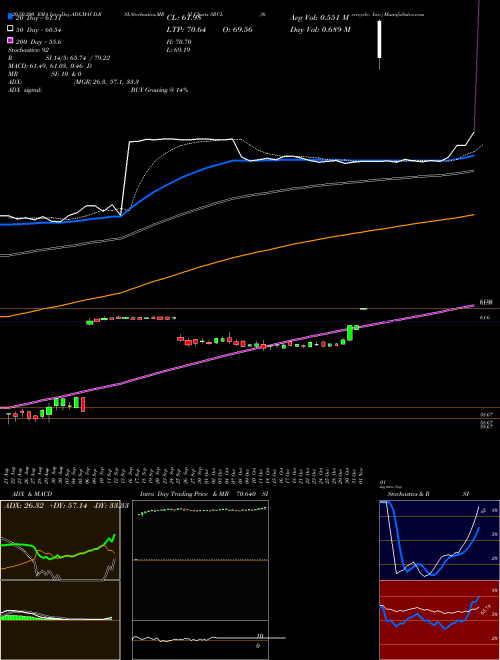Open the Intra Day Trading Price chart panel
Viewport: 500px width, 660px height.
[x=200, y=580]
